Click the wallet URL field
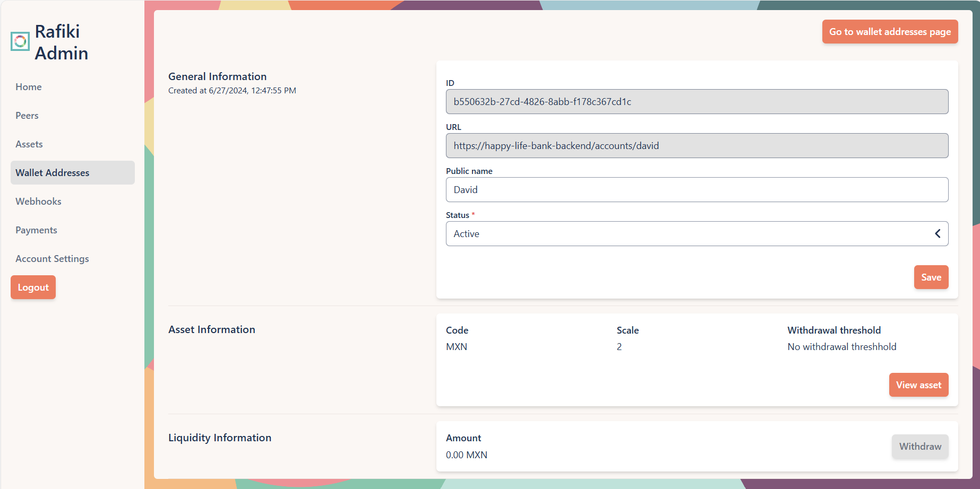 click(x=697, y=146)
